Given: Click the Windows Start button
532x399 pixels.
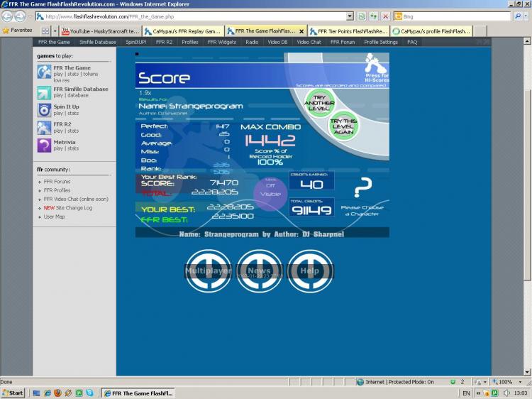Looking at the screenshot, I should click(13, 393).
